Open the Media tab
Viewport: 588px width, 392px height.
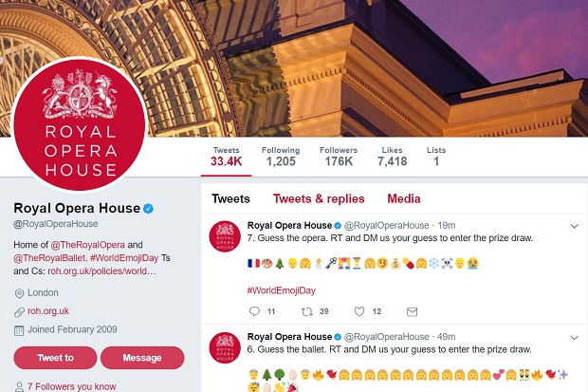pyautogui.click(x=403, y=198)
